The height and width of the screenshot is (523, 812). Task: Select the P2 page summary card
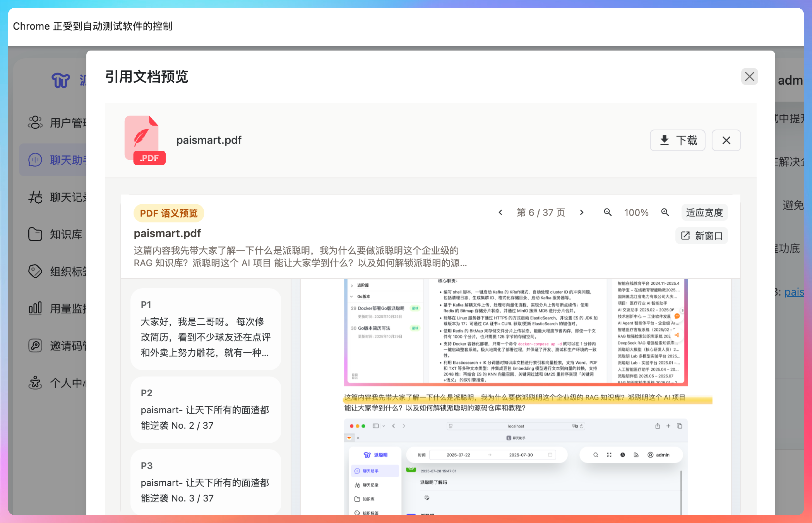[x=206, y=410]
